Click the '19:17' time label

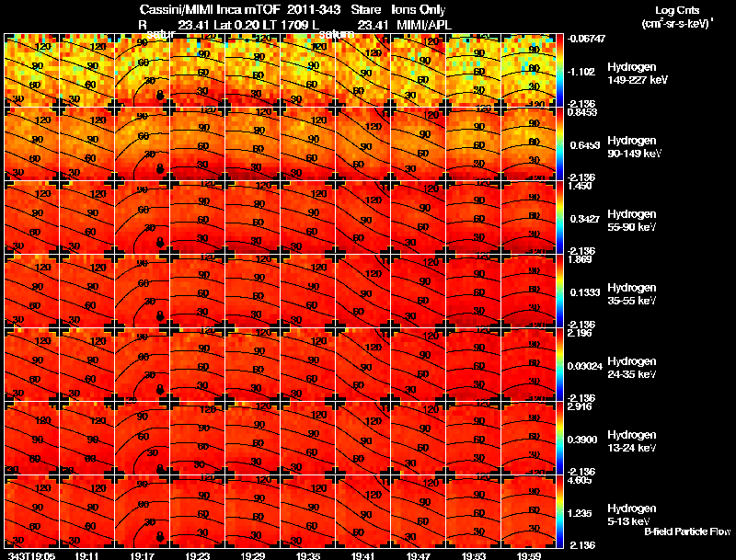pos(143,555)
